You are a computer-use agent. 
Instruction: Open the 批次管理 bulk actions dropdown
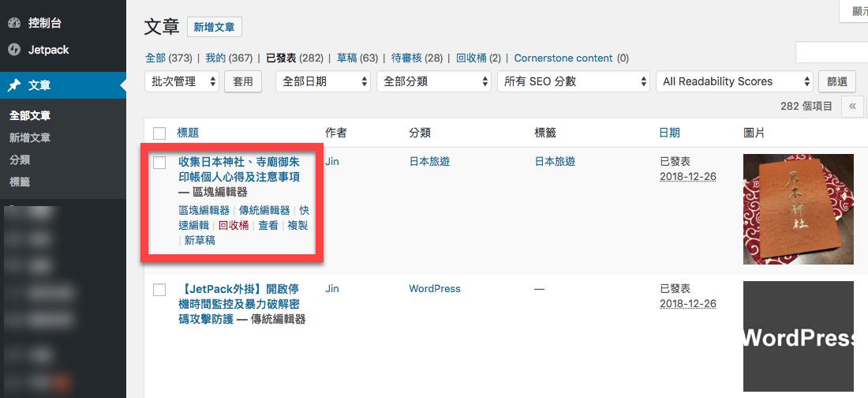coord(182,81)
